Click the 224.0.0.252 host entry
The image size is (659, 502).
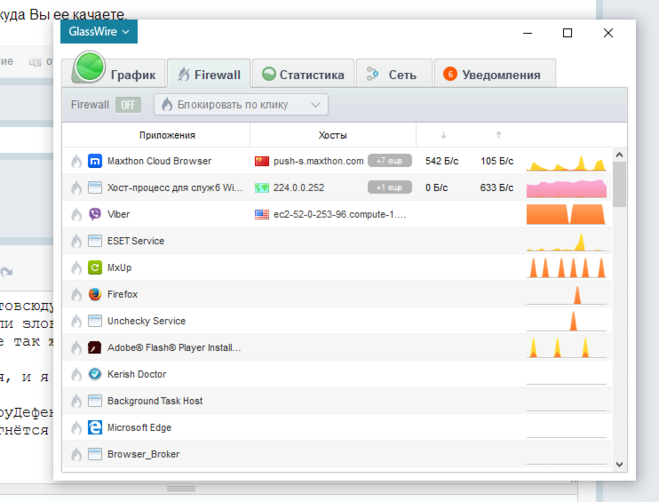tap(298, 188)
